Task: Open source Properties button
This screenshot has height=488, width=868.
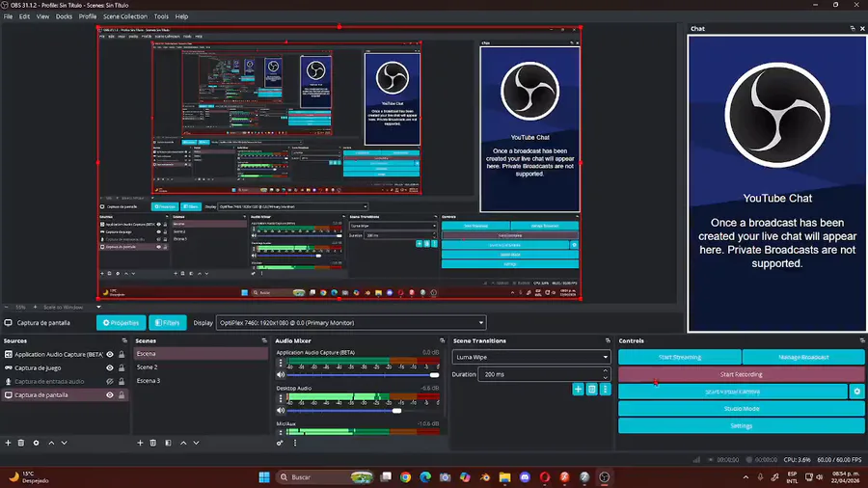Action: tap(122, 322)
